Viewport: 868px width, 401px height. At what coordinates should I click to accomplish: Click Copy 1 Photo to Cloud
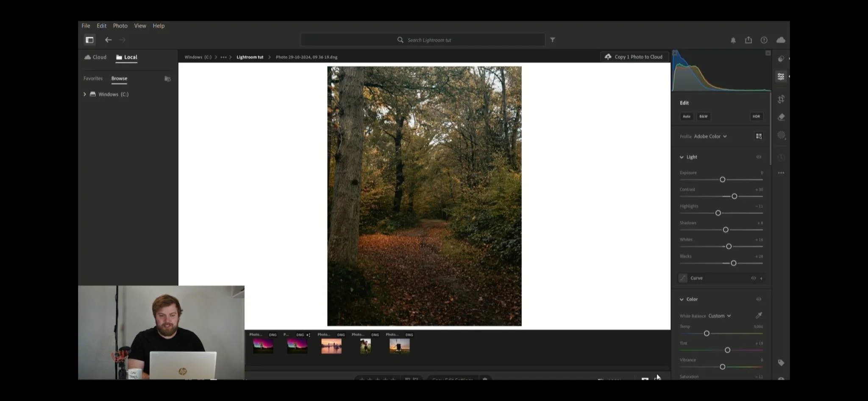click(x=634, y=57)
